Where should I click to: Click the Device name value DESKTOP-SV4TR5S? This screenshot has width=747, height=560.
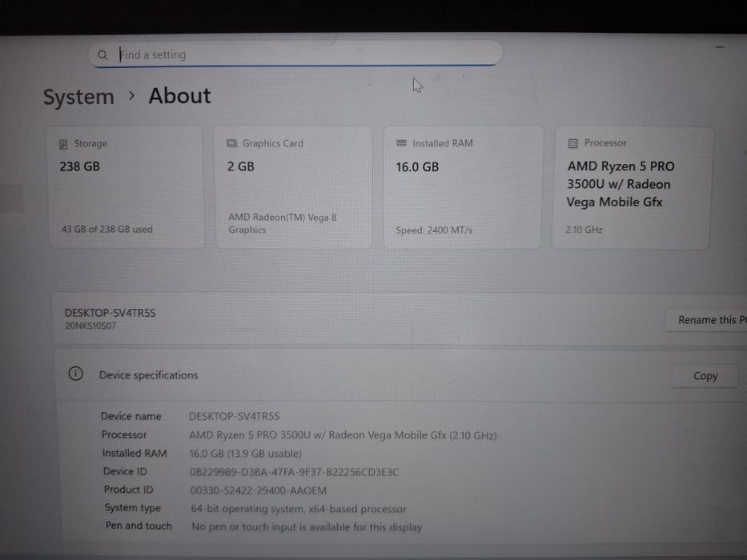[x=234, y=416]
